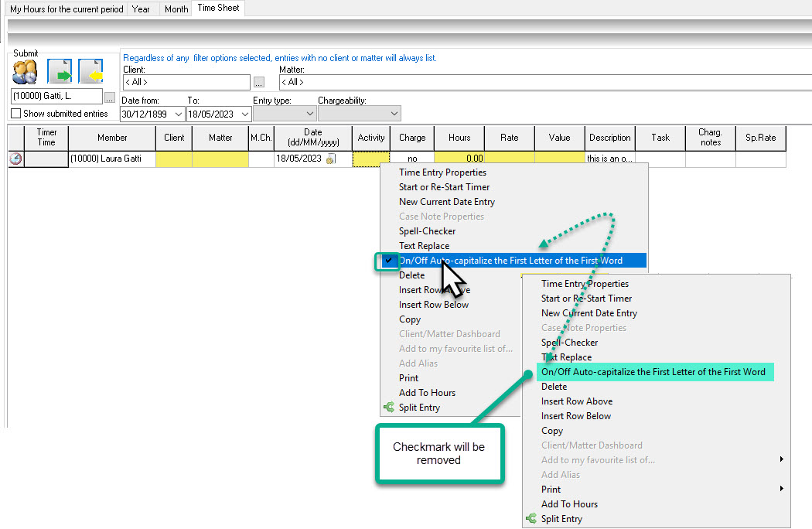Open the Date from dropdown showing 30/12/1899
Screen dimensions: 812x529
[x=178, y=114]
